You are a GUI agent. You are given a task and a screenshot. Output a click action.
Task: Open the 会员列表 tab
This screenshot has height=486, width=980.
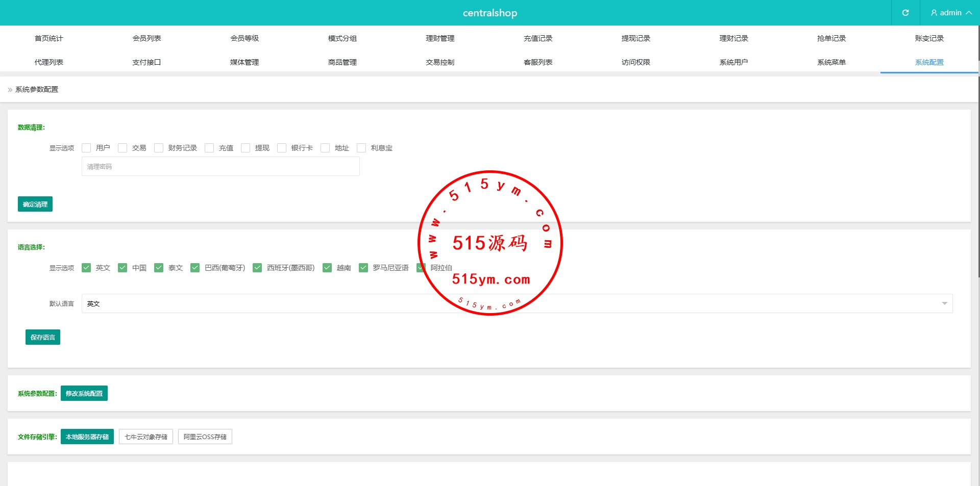pyautogui.click(x=146, y=38)
